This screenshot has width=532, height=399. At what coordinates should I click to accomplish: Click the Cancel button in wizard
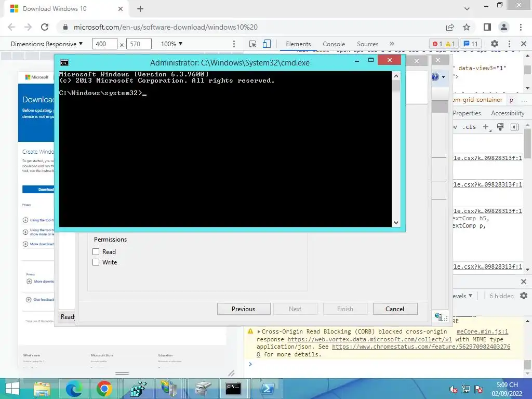point(395,309)
